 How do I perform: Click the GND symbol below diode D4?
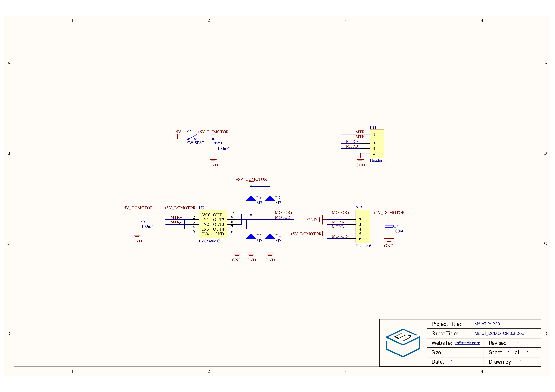tap(270, 257)
